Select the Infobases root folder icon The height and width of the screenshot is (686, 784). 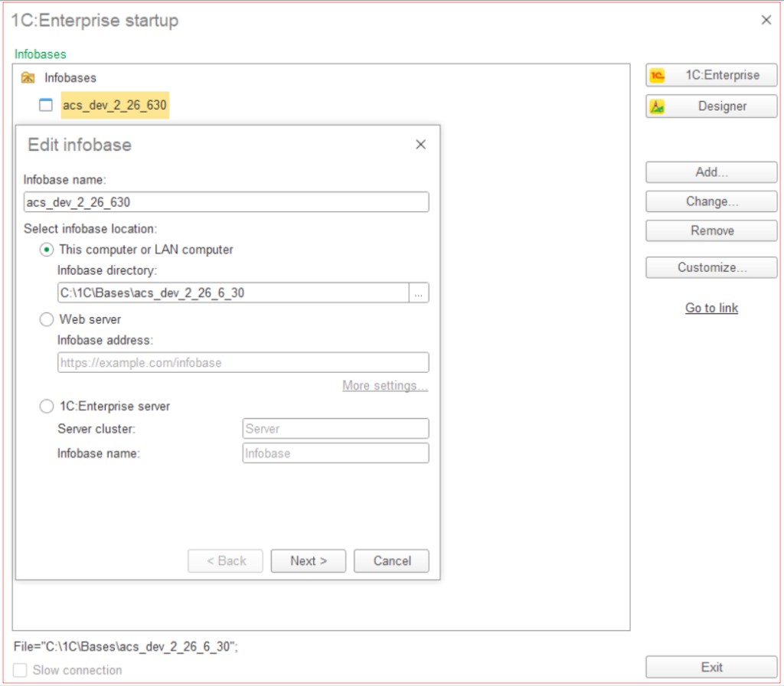coord(28,78)
